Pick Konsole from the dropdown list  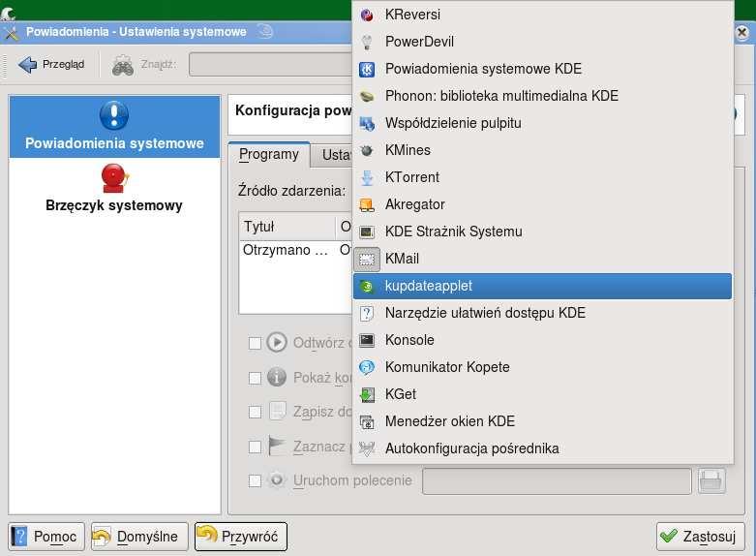point(542,340)
